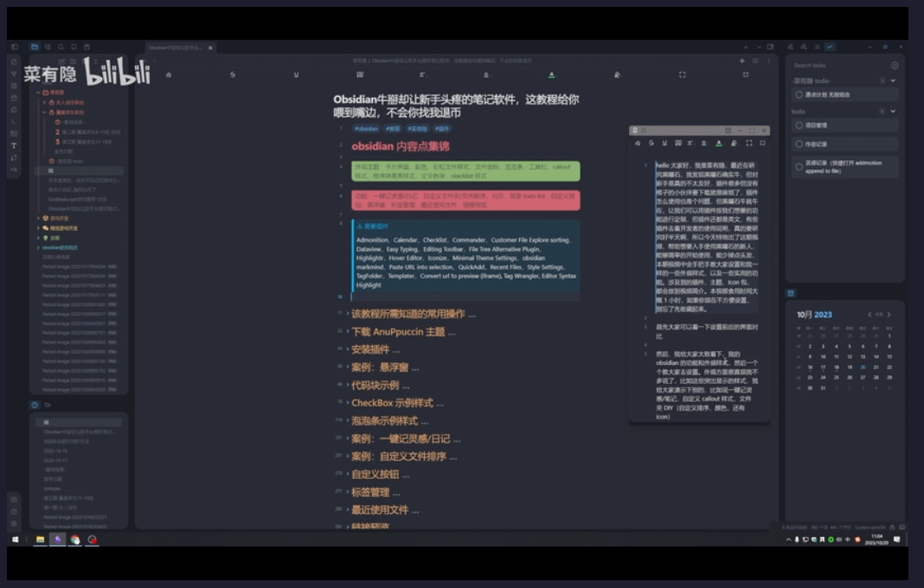
Task: Click the strikethrough icon in floating window toolbar
Action: (651, 144)
